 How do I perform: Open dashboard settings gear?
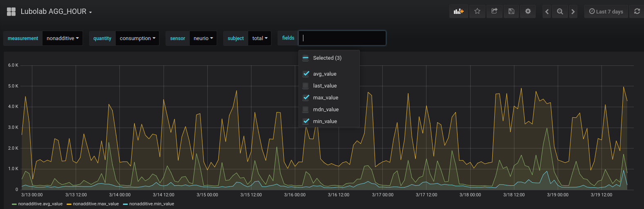(x=528, y=11)
